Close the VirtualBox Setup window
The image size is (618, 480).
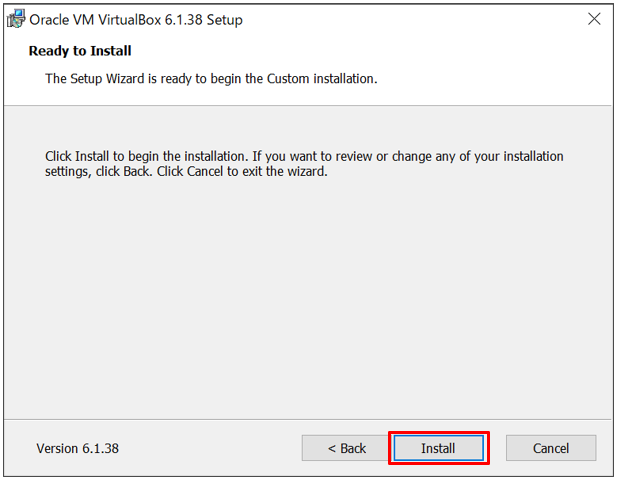tap(594, 19)
